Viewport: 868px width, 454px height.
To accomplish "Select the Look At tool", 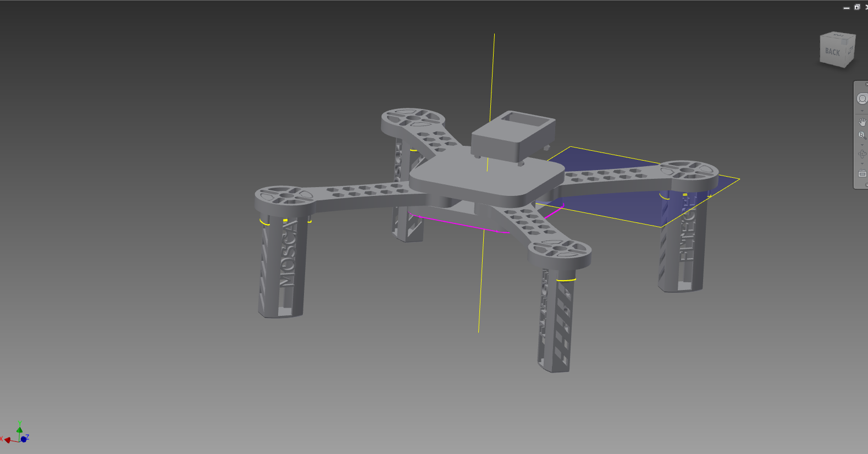I will coord(862,174).
